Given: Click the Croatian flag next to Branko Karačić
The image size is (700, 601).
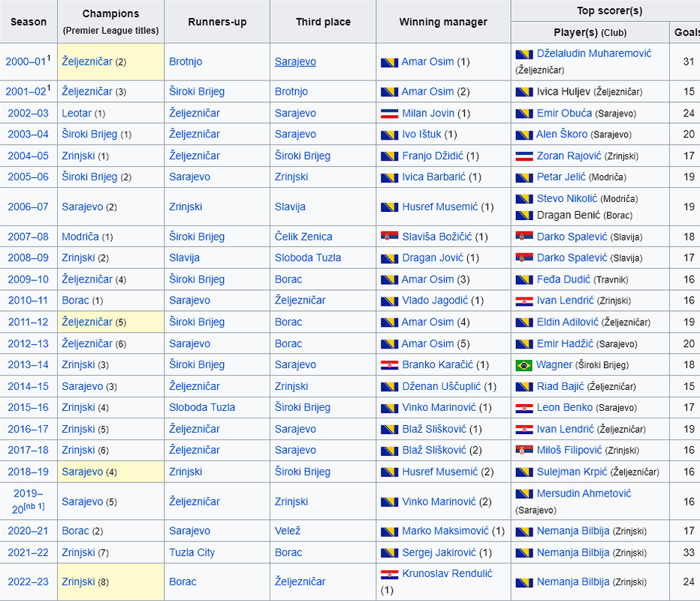Looking at the screenshot, I should click(x=389, y=366).
